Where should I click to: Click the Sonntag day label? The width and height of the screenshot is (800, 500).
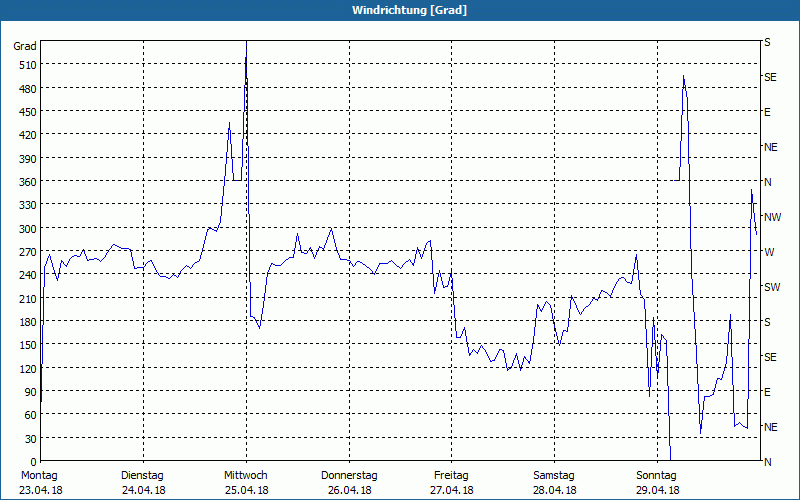[657, 476]
